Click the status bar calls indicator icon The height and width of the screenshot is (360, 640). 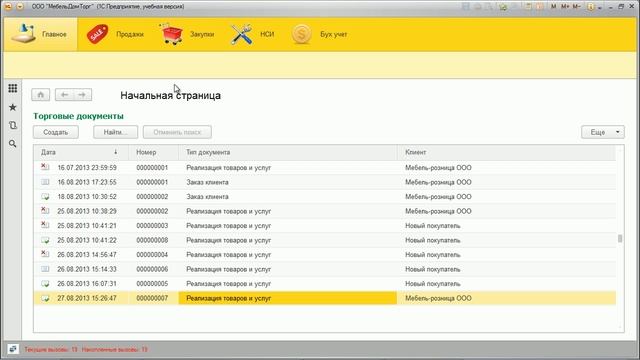(13, 349)
